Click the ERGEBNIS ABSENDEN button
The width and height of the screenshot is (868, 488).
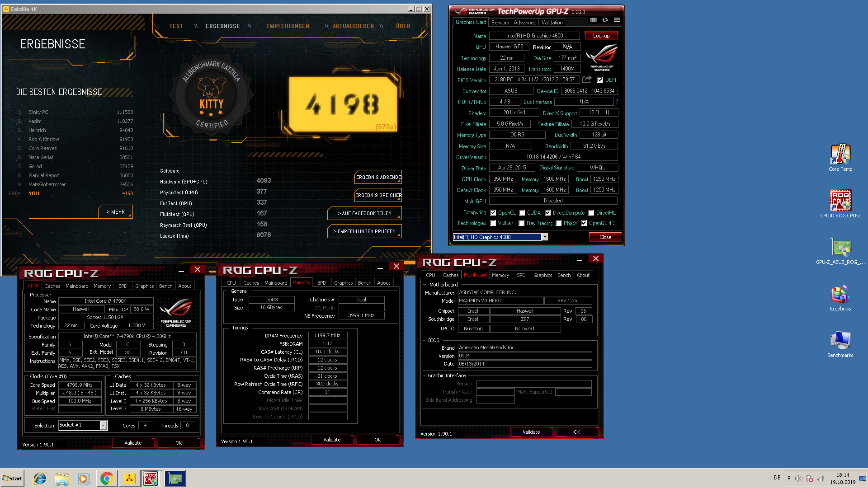[378, 177]
